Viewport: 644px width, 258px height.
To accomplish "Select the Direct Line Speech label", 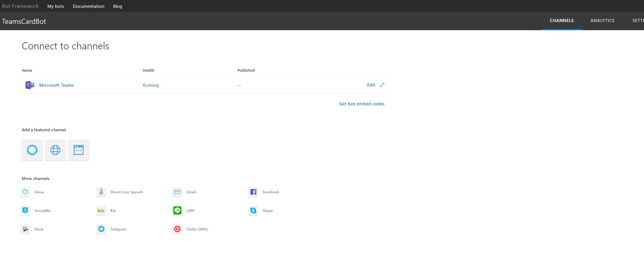I will [127, 192].
